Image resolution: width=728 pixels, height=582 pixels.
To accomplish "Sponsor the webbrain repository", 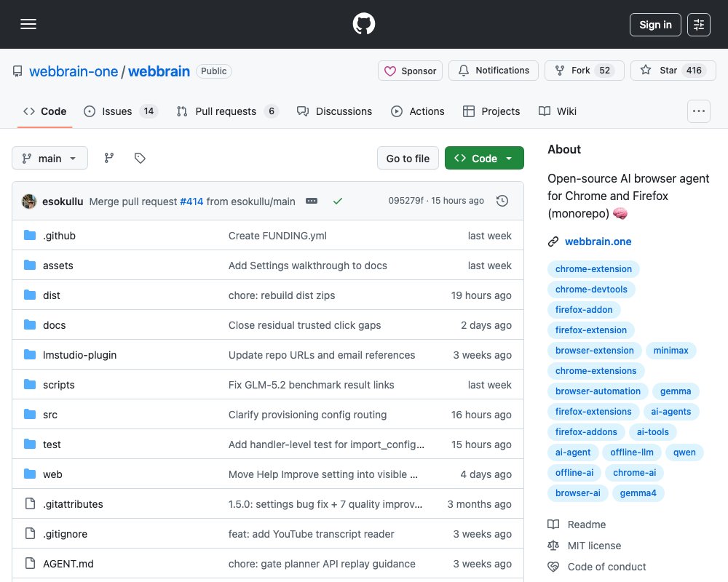I will [x=410, y=71].
